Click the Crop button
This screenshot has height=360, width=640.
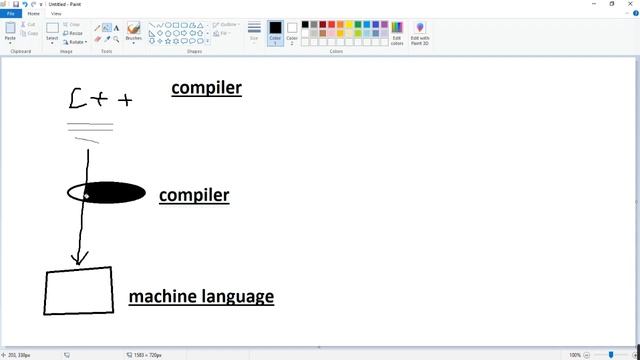point(72,24)
